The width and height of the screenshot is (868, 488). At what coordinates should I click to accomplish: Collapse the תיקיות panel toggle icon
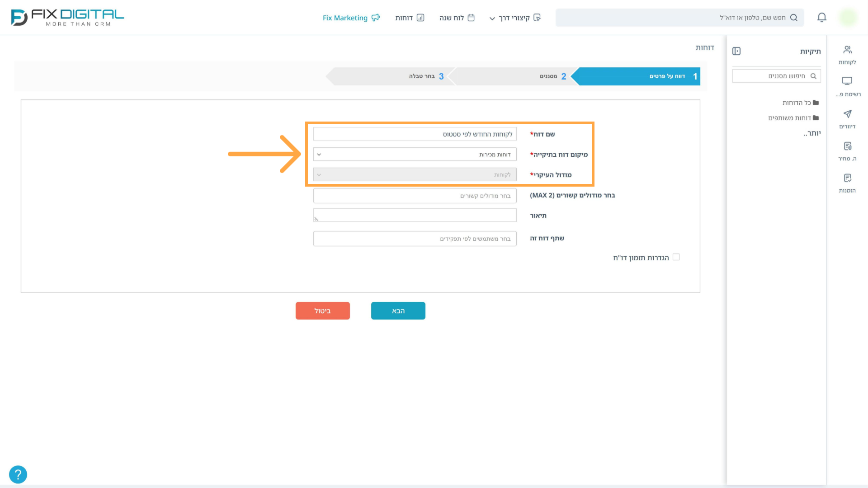[x=736, y=51]
